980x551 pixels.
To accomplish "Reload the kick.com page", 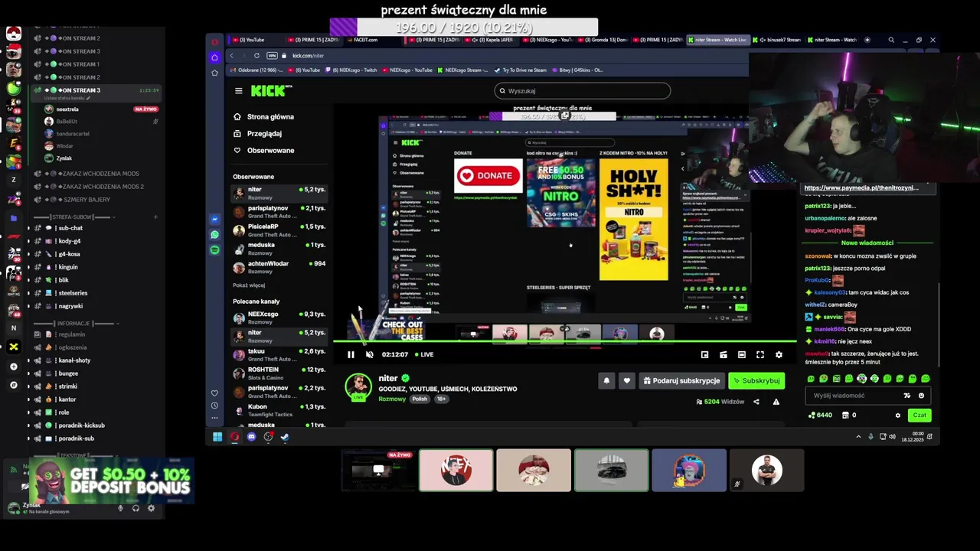I will tap(256, 56).
